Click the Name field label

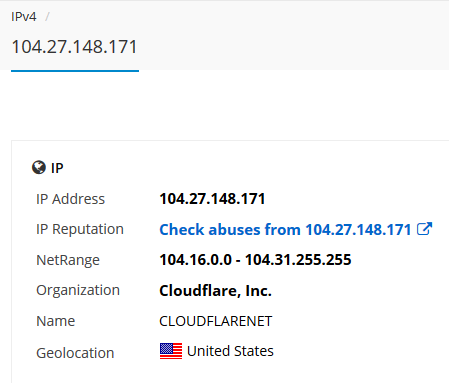coord(56,321)
